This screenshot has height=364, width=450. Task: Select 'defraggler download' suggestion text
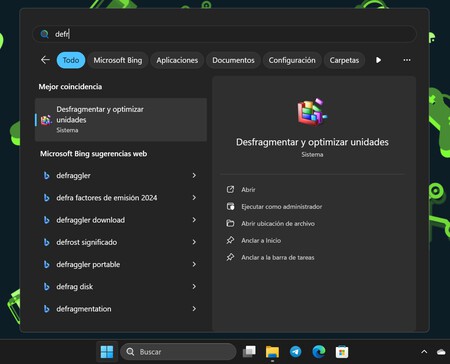pyautogui.click(x=91, y=220)
